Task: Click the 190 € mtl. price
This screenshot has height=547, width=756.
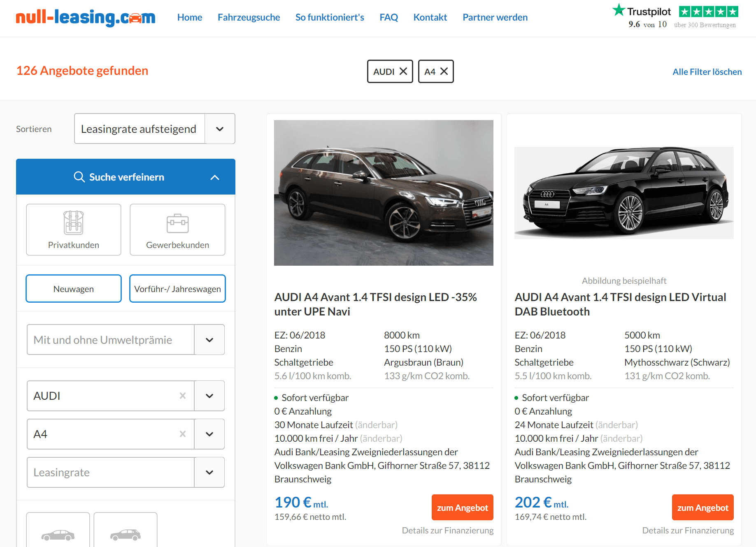Action: coord(301,502)
